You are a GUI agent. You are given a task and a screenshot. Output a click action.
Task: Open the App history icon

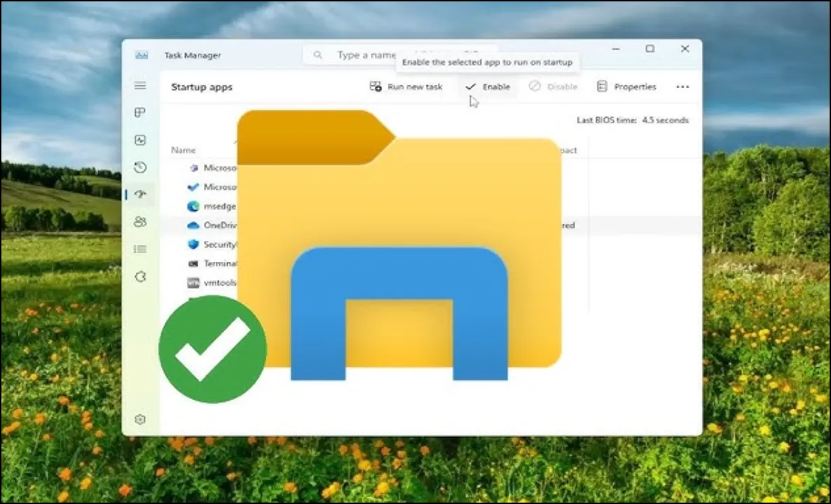(x=140, y=167)
